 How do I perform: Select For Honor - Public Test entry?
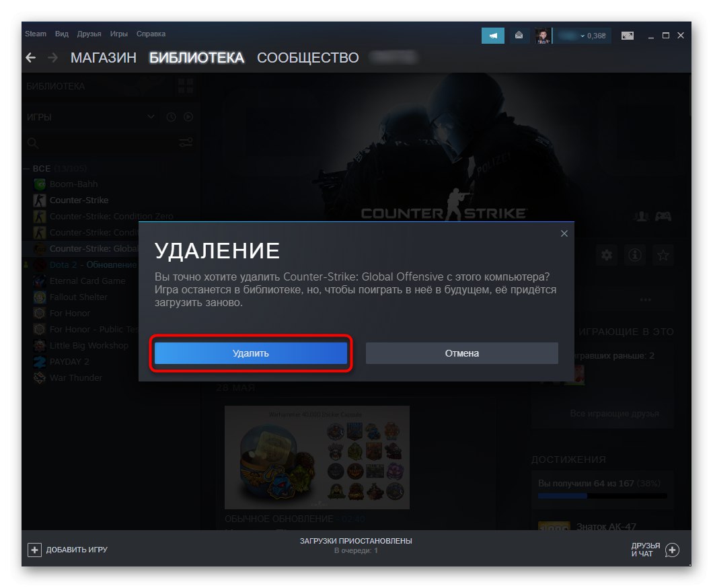93,329
